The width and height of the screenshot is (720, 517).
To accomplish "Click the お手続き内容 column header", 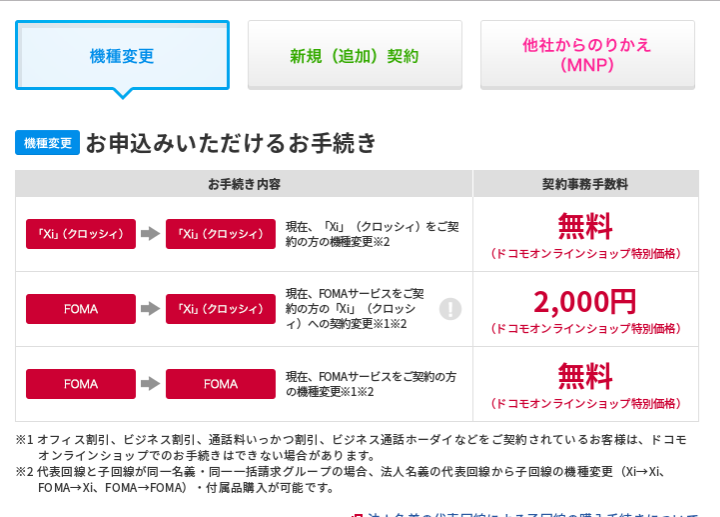I will point(244,184).
